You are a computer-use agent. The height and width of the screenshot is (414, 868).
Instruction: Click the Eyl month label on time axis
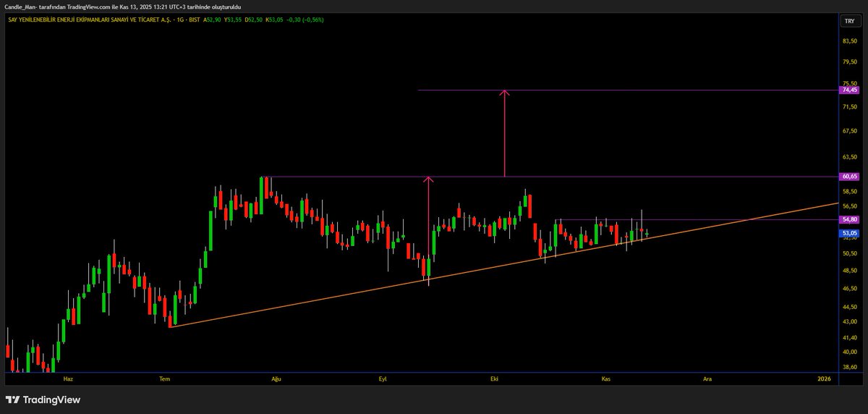[384, 379]
